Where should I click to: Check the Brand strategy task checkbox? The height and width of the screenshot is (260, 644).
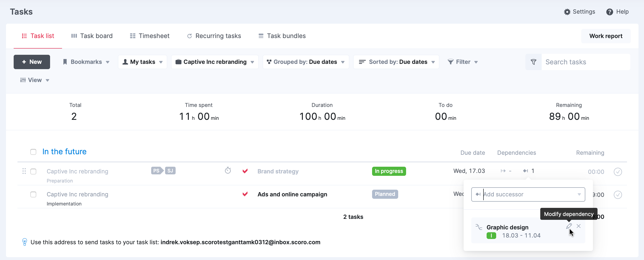33,171
